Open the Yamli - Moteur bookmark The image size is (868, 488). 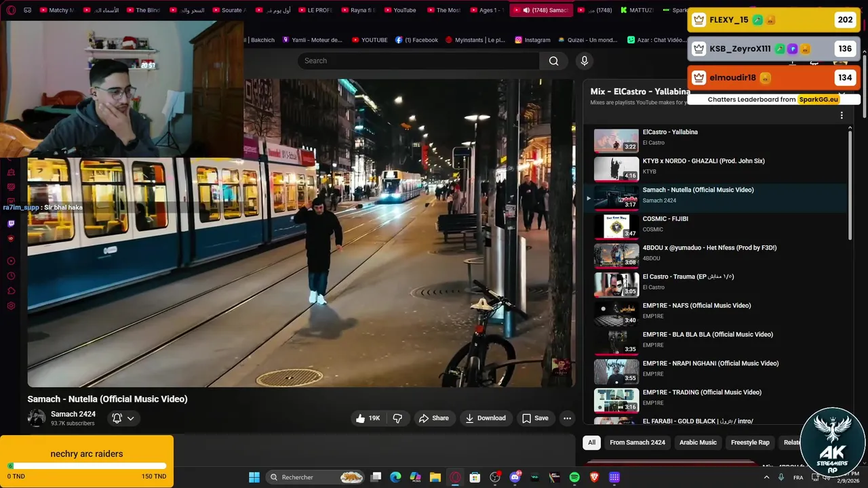point(312,40)
